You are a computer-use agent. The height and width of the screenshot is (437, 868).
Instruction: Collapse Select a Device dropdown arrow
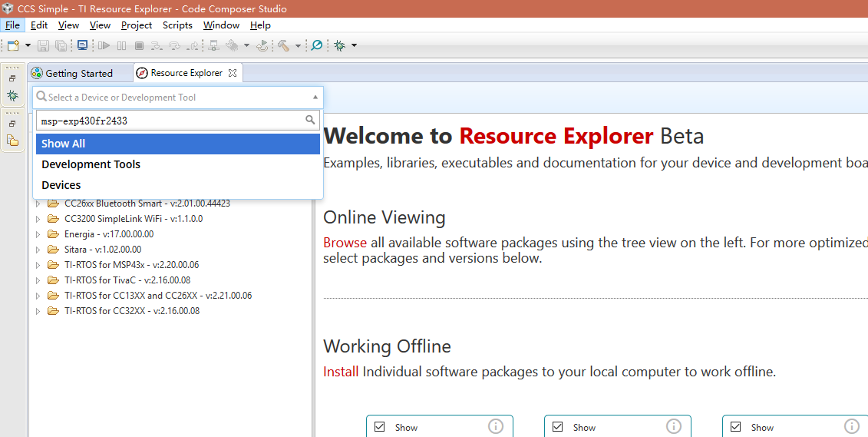pyautogui.click(x=315, y=97)
